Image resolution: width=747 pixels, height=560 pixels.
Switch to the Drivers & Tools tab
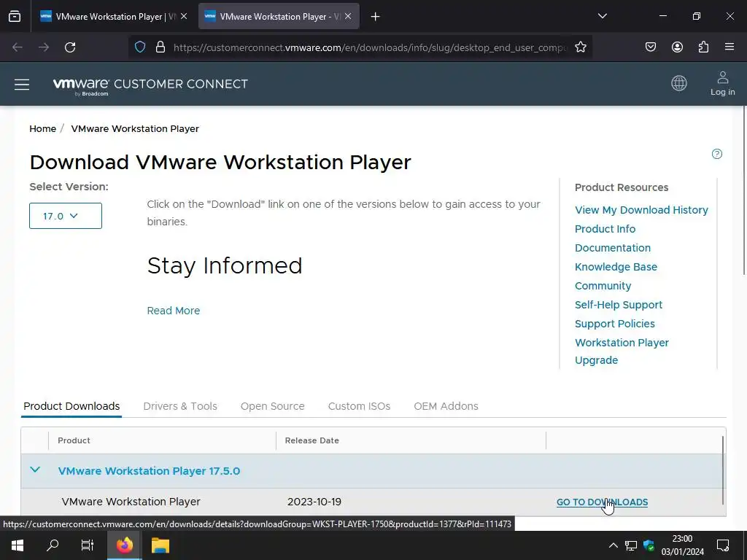(180, 406)
